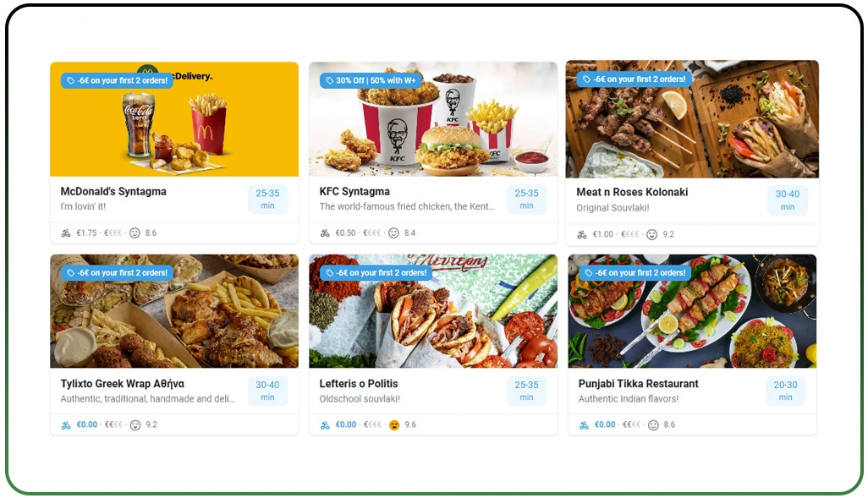Open the KFC Syntagma restaurant title
The height and width of the screenshot is (498, 868).
pos(354,191)
